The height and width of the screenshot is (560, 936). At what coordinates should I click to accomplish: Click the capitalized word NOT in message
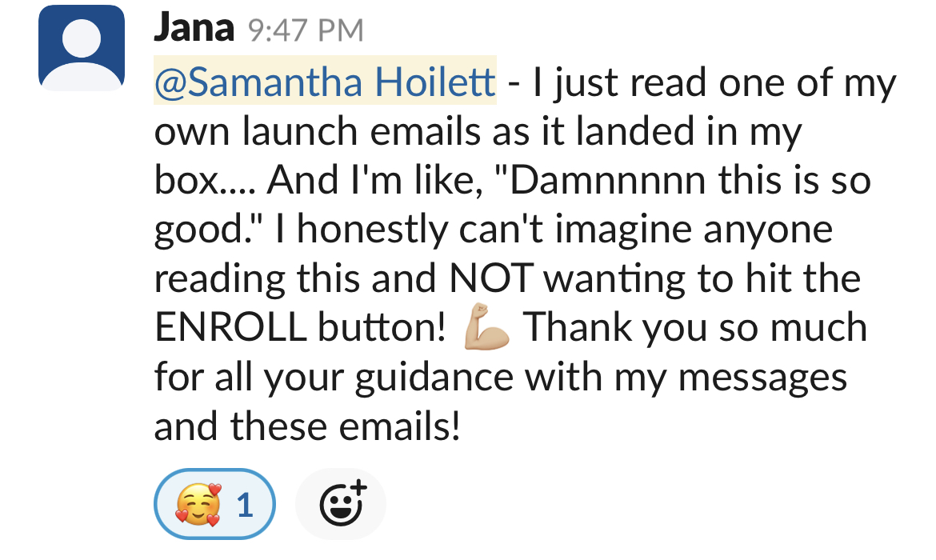(x=490, y=278)
